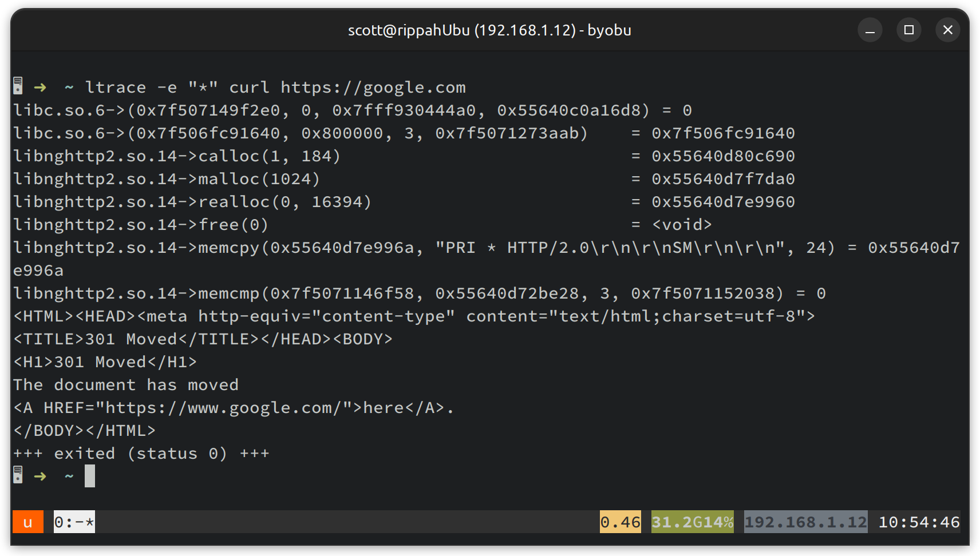Click the "+++ exited (status 0) +++" line
Viewport: 980px width, 556px height.
(x=141, y=453)
